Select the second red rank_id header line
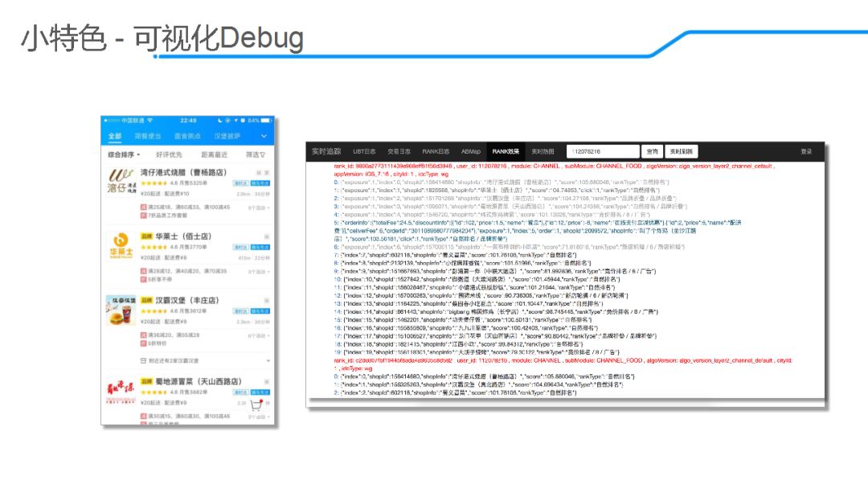868x489 pixels. tap(563, 364)
